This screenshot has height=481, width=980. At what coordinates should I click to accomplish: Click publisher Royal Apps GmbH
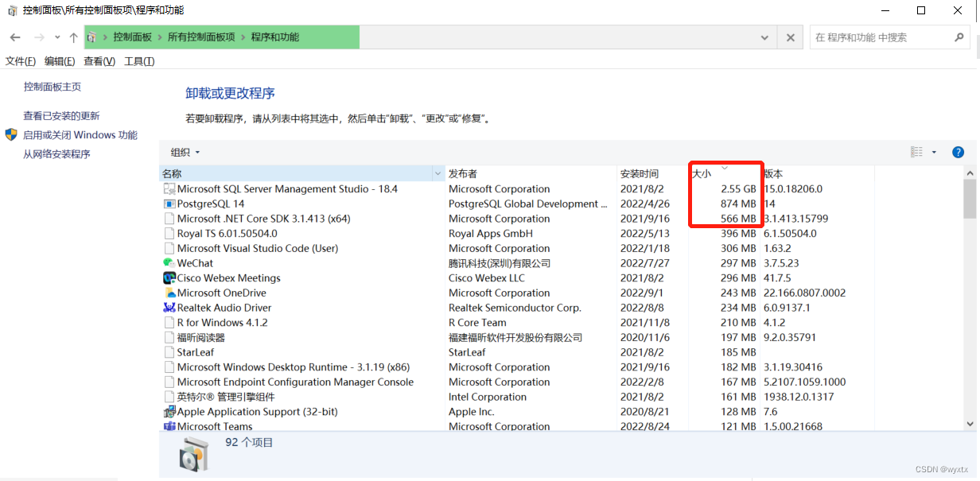pyautogui.click(x=491, y=234)
